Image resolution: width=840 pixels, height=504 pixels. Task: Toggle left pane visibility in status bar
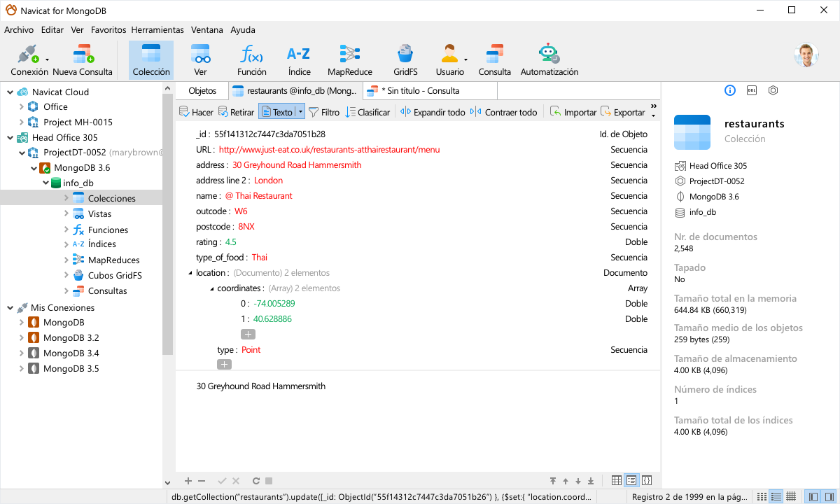coord(813,497)
